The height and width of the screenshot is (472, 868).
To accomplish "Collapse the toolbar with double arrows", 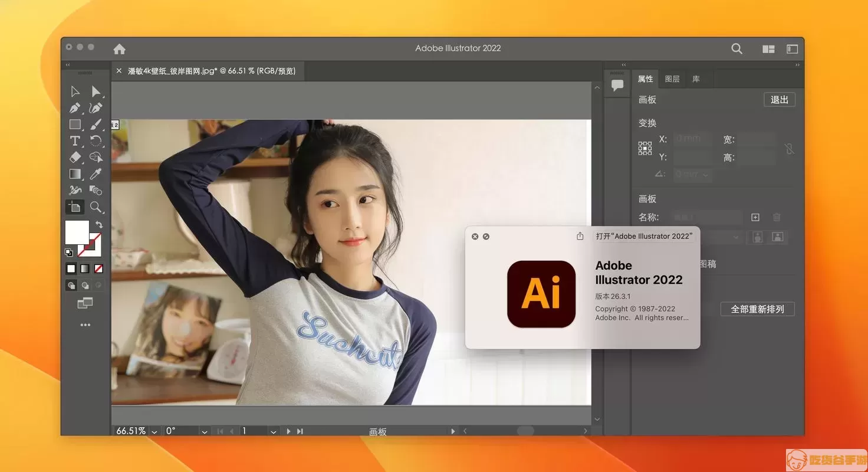I will pos(68,65).
